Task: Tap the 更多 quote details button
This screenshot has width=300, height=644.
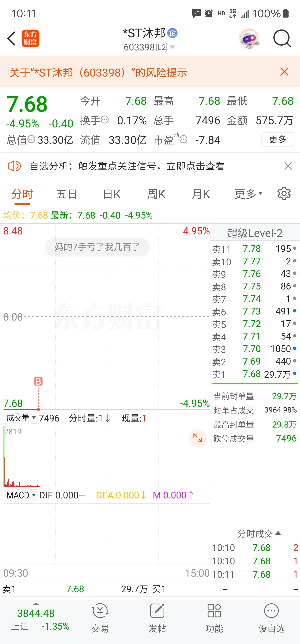Action: [x=277, y=139]
